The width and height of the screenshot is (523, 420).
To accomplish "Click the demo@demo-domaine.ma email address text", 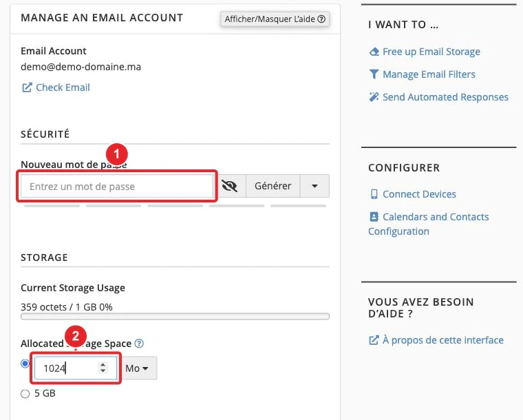I will pos(81,67).
